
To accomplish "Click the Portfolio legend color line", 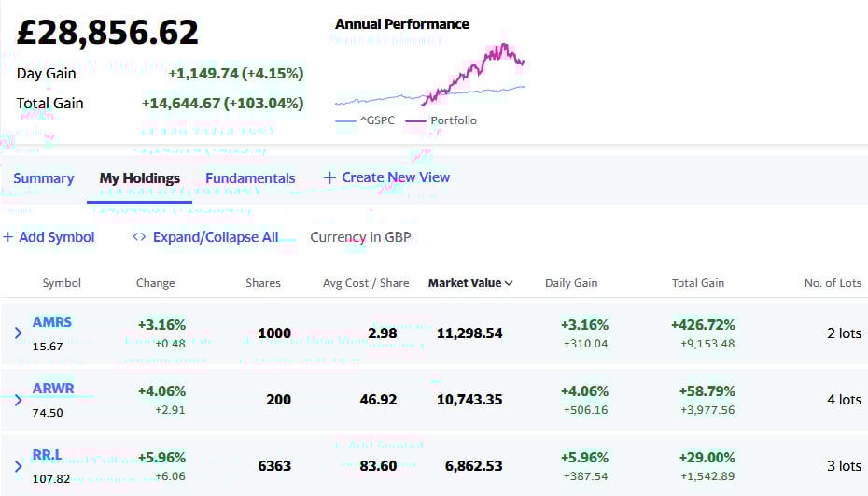I will pyautogui.click(x=415, y=120).
